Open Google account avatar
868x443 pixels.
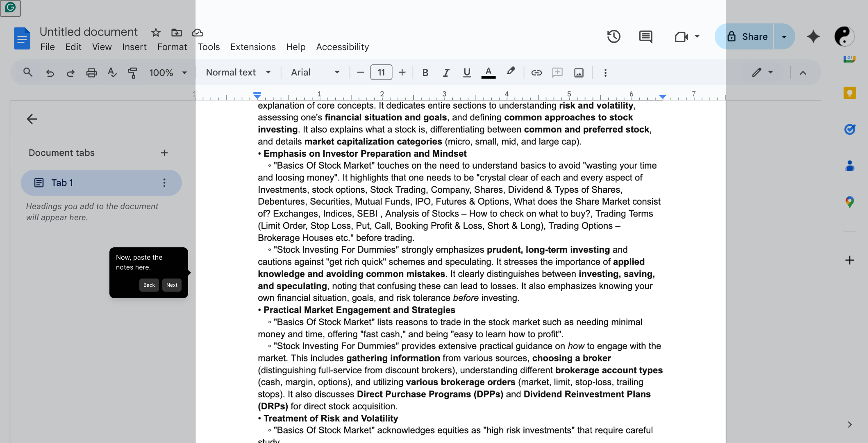coord(844,37)
